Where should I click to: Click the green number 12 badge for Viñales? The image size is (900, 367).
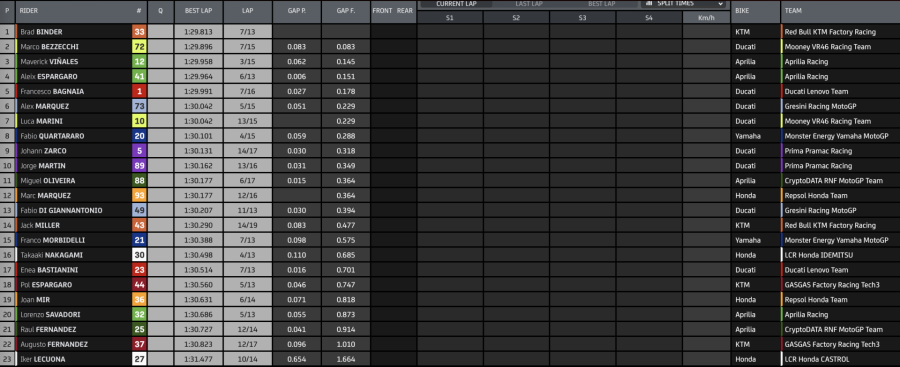click(x=139, y=62)
